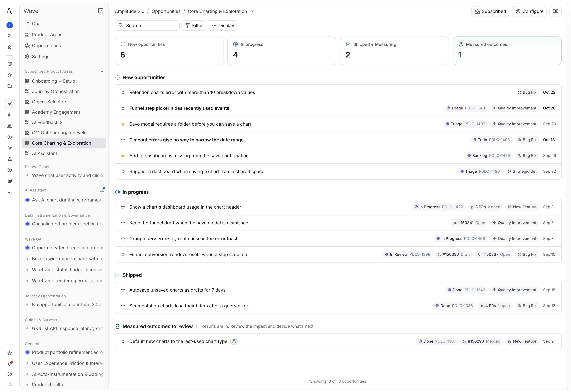The width and height of the screenshot is (571, 392).
Task: Click the invite user icon at bottom left
Action: pyautogui.click(x=10, y=384)
